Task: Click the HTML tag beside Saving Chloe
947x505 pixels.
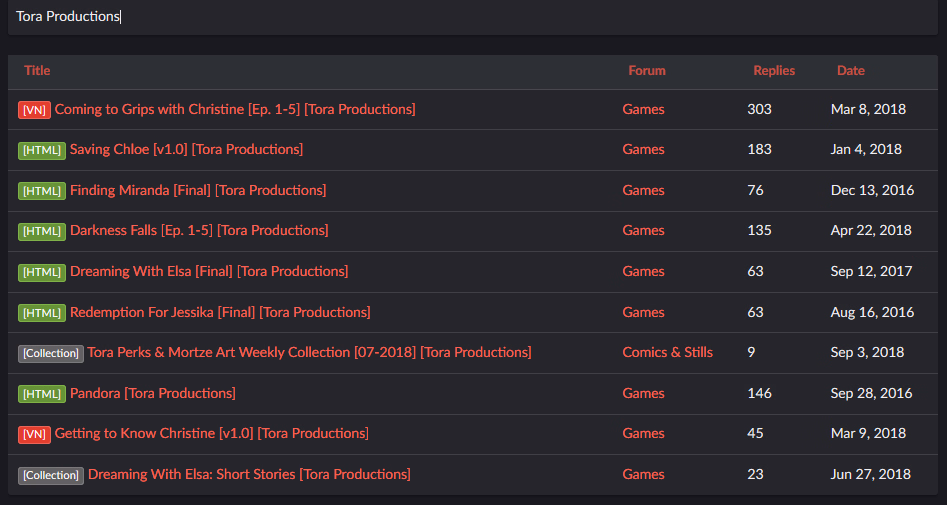Action: pyautogui.click(x=42, y=150)
